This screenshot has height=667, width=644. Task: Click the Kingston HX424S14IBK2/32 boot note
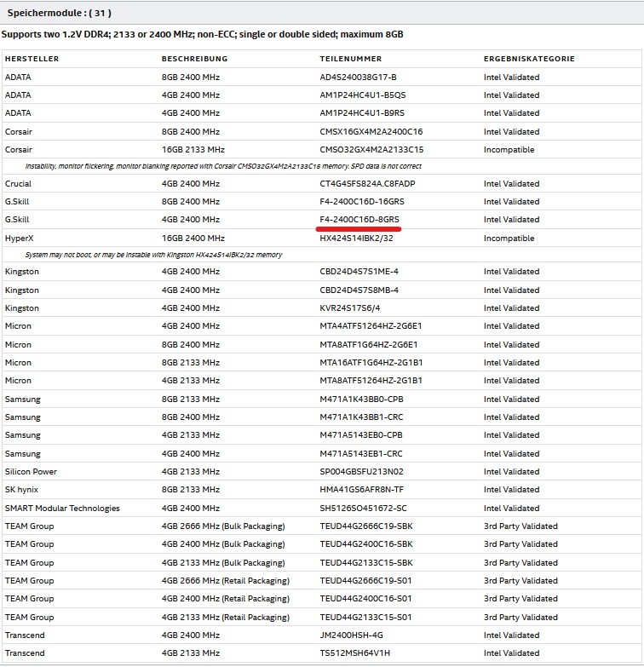[x=153, y=255]
